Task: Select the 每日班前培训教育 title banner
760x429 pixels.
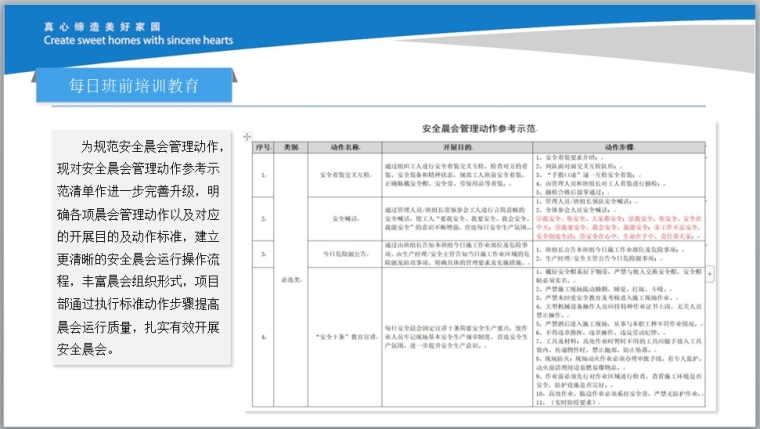Action: pos(135,84)
